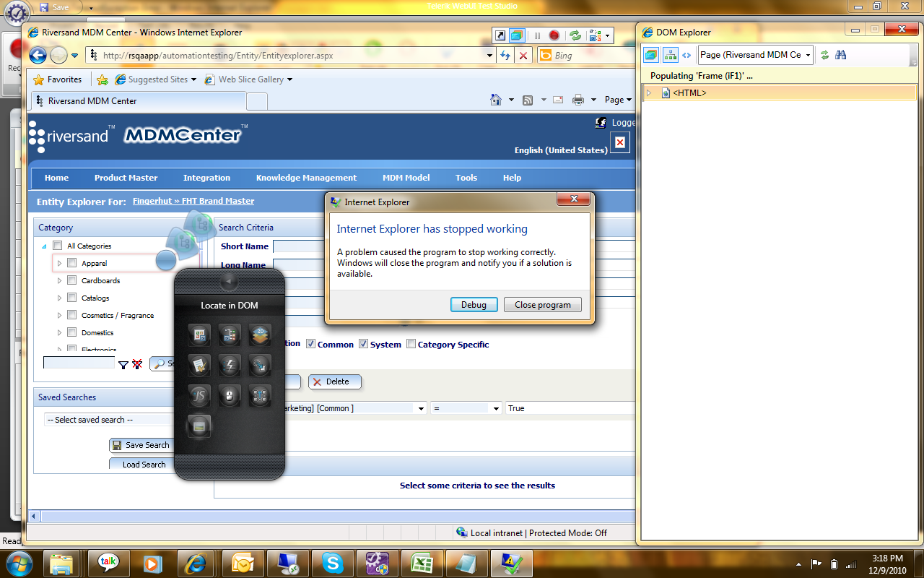Open the MDM Model menu
The image size is (924, 578).
point(406,178)
